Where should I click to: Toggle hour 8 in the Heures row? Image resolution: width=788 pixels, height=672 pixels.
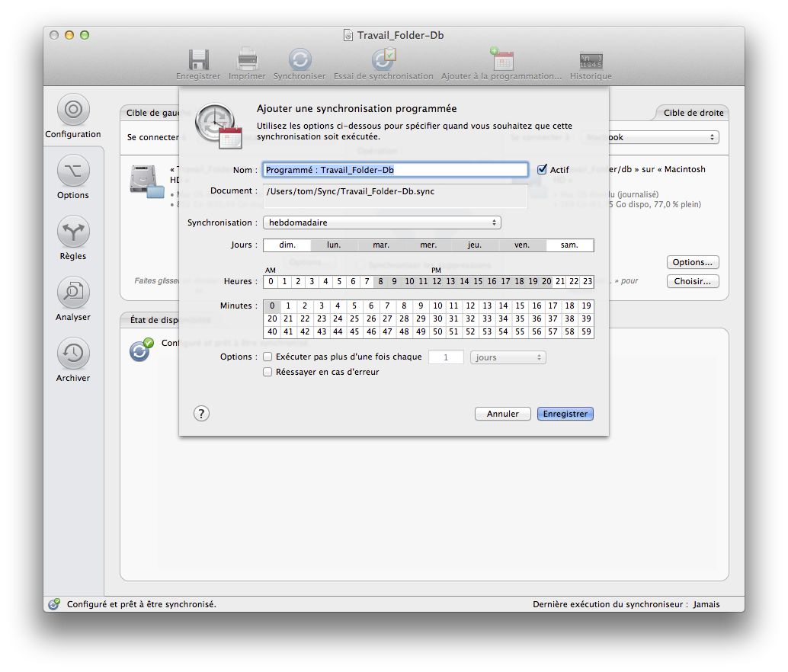(380, 281)
